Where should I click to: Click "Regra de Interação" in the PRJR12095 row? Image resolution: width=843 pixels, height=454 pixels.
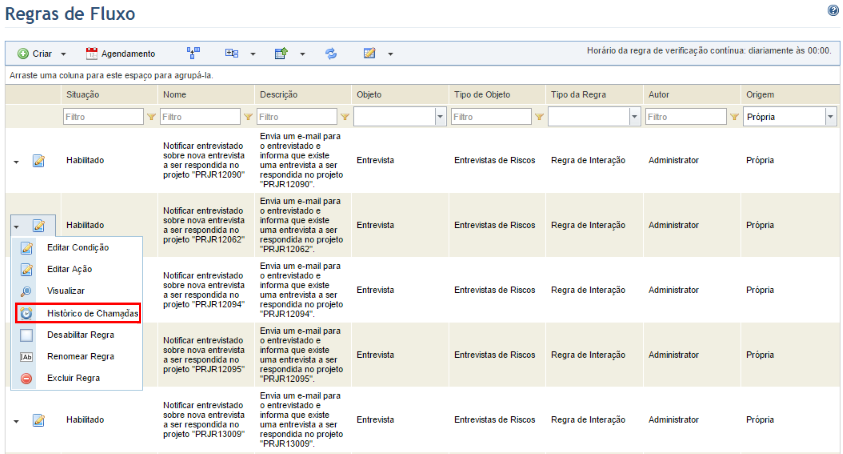pos(588,355)
